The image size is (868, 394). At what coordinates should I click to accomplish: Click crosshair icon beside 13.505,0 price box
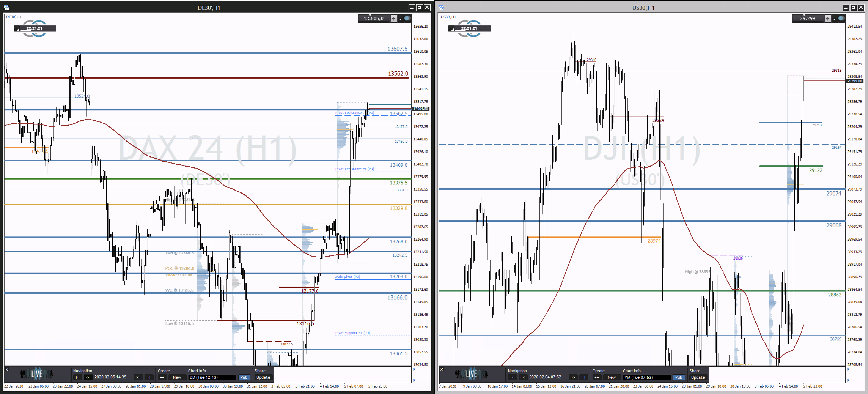click(x=394, y=19)
